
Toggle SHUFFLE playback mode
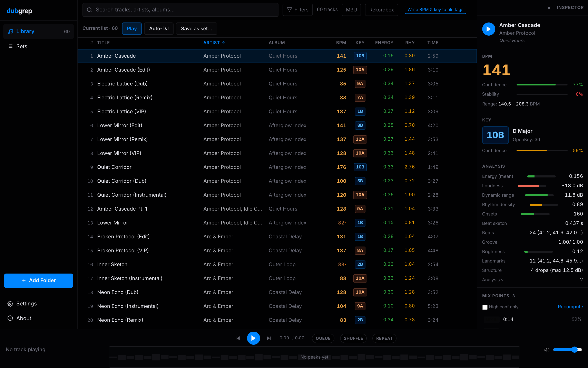click(x=353, y=338)
